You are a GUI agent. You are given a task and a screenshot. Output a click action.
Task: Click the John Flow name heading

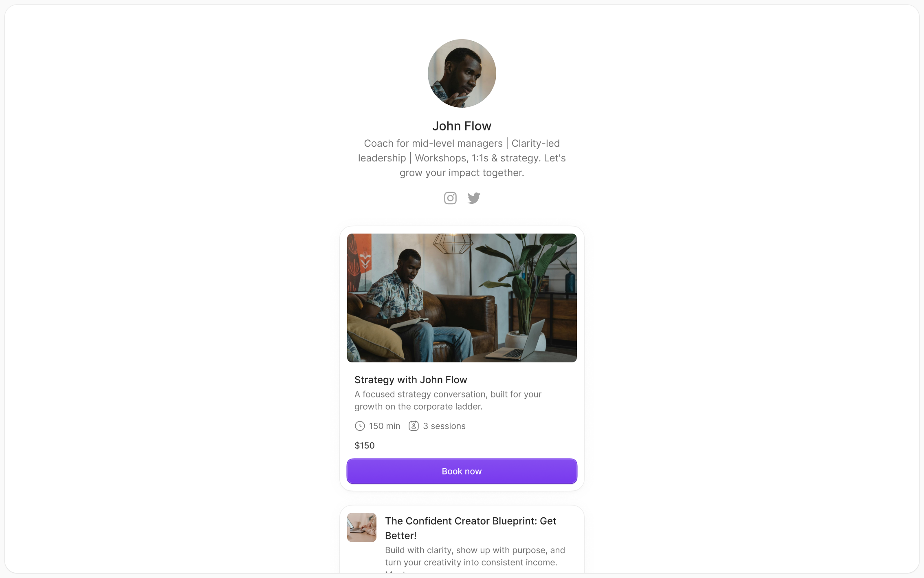[x=462, y=126]
